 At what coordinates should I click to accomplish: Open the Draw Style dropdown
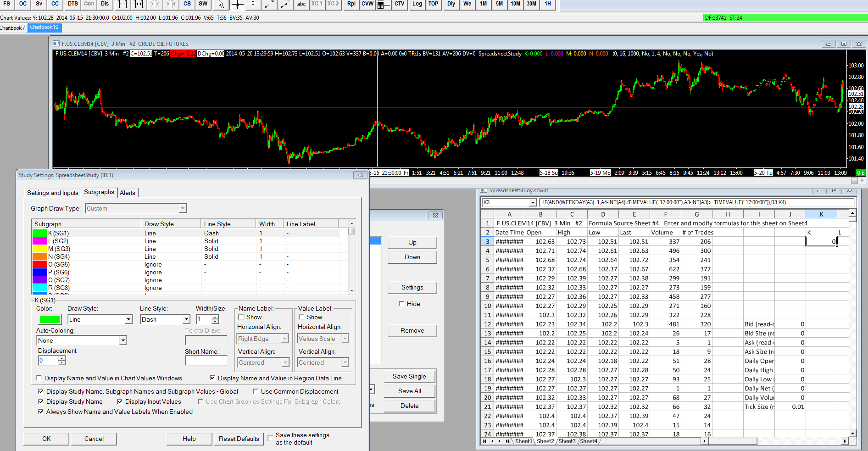[128, 319]
